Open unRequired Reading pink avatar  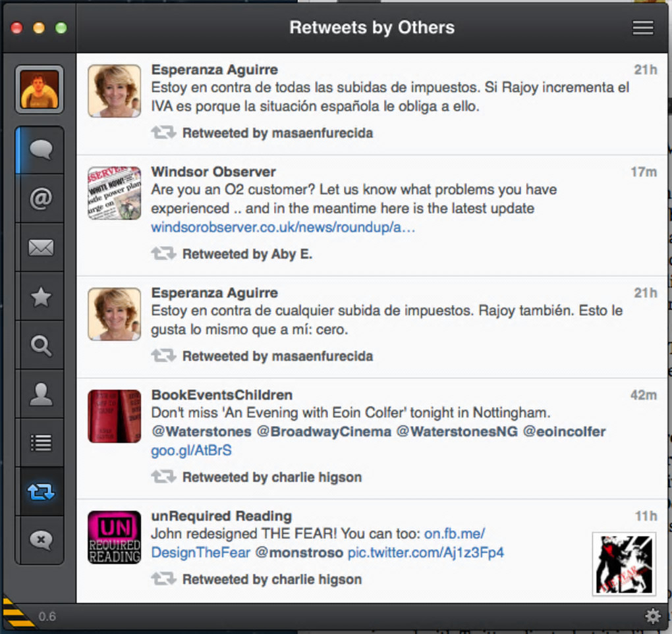[x=114, y=537]
